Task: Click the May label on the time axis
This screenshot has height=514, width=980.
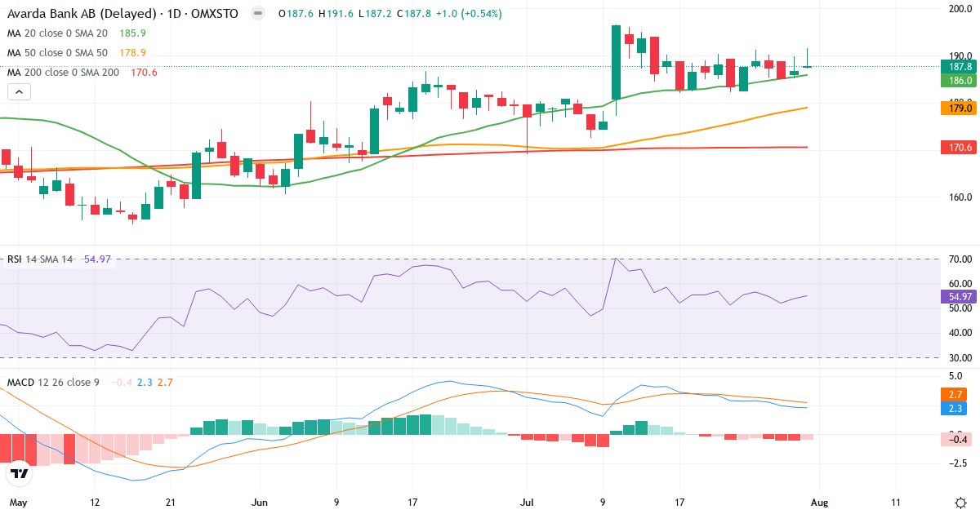Action: tap(18, 502)
